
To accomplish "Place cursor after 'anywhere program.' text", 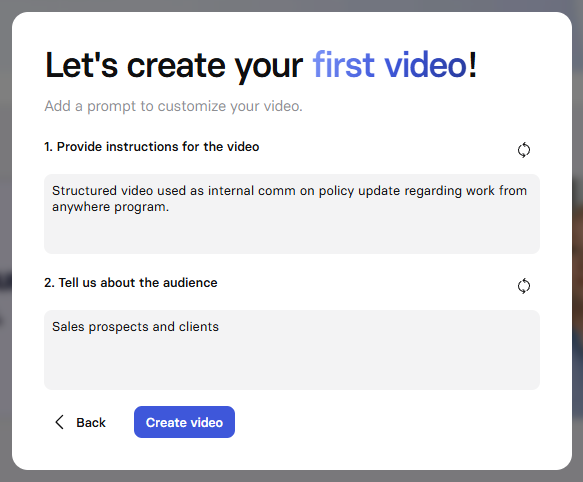I will (170, 207).
